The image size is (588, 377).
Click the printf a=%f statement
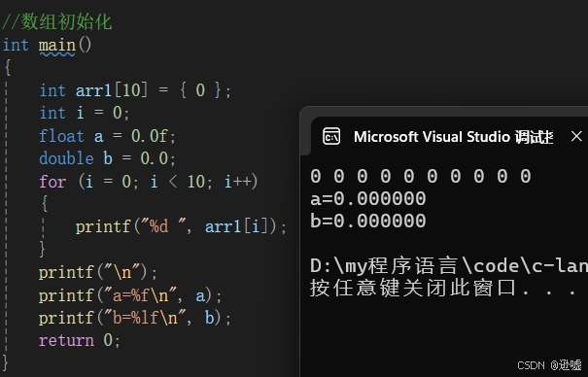point(130,295)
